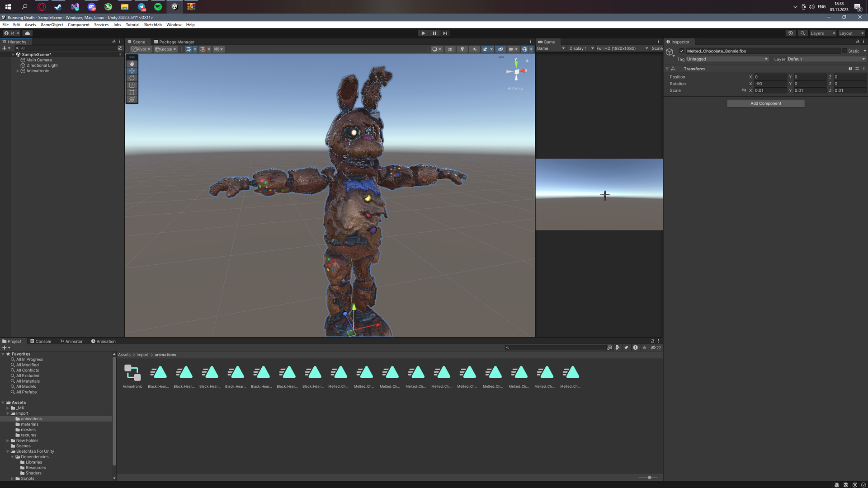Switch to the Animator tab

(71, 342)
